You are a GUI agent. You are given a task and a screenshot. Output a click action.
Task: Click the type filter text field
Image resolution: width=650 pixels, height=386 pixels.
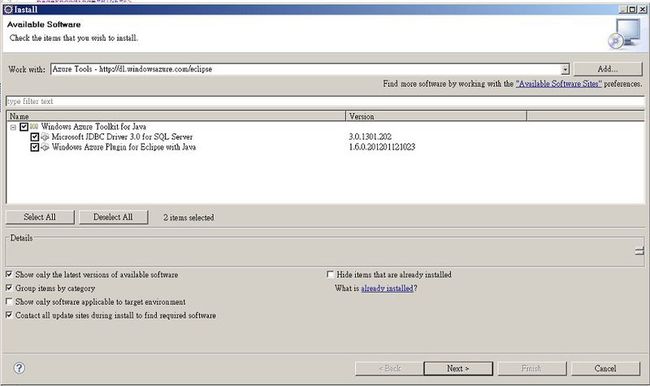(325, 101)
